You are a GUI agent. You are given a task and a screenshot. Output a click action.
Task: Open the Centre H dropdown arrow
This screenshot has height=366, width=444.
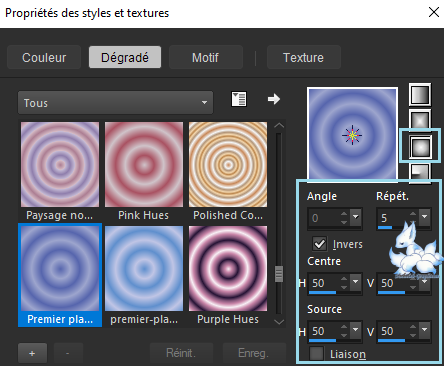[356, 282]
